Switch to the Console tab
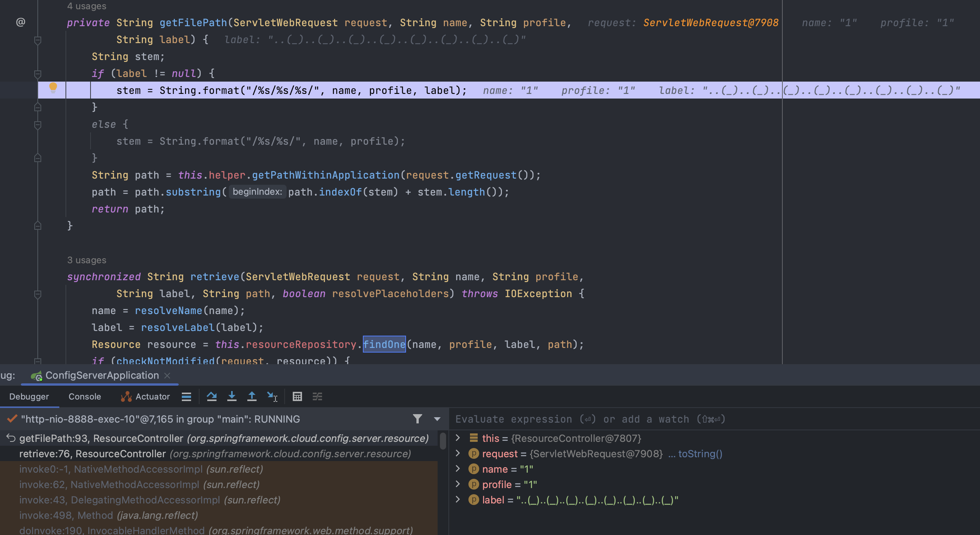980x535 pixels. click(84, 396)
